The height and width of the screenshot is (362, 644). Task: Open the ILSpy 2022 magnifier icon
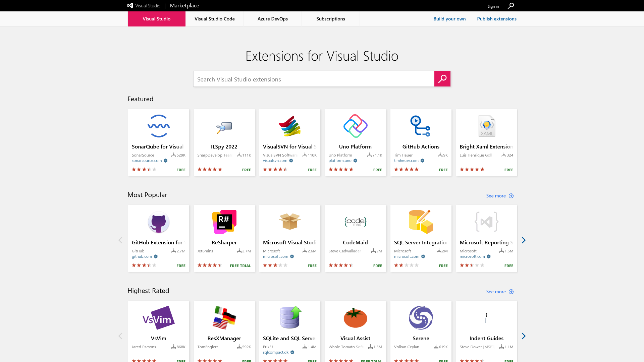(224, 127)
